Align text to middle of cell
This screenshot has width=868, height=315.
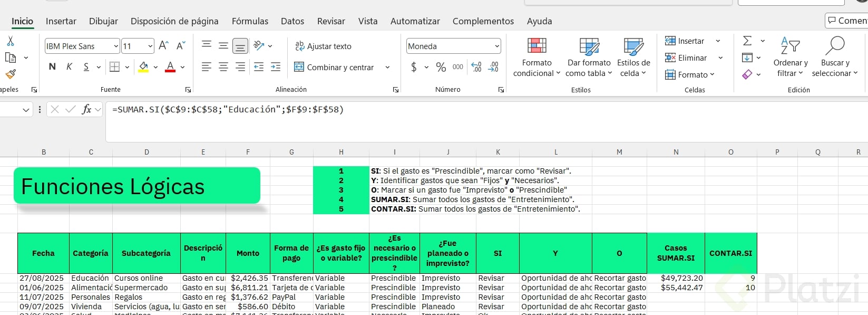click(x=223, y=46)
